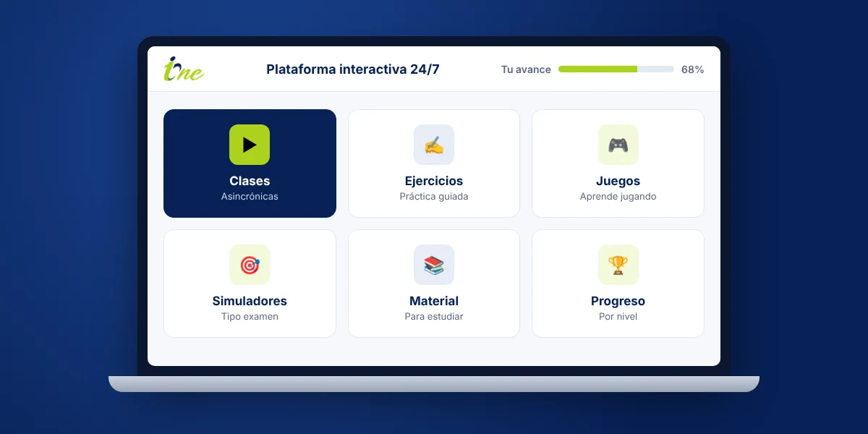This screenshot has width=868, height=434.
Task: Click the Tu avance progress bar
Action: 616,69
